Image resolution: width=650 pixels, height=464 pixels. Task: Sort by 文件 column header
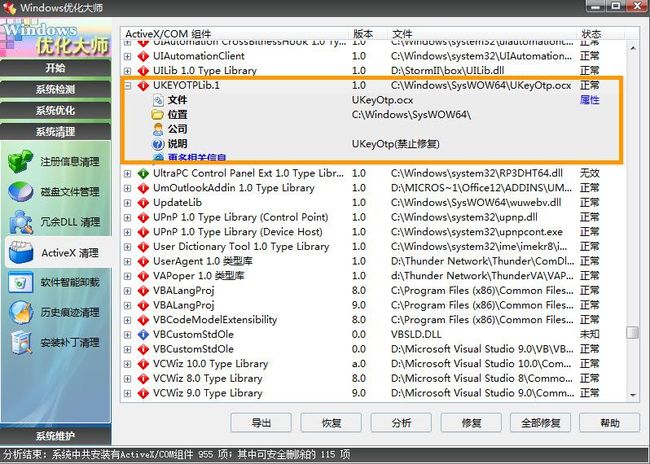coord(482,34)
